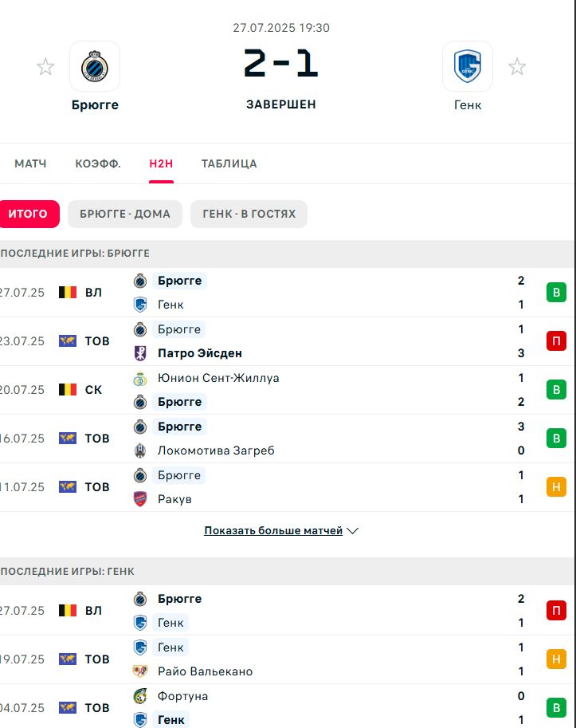
Task: Favorite Брюгге with the left star icon
Action: click(45, 66)
